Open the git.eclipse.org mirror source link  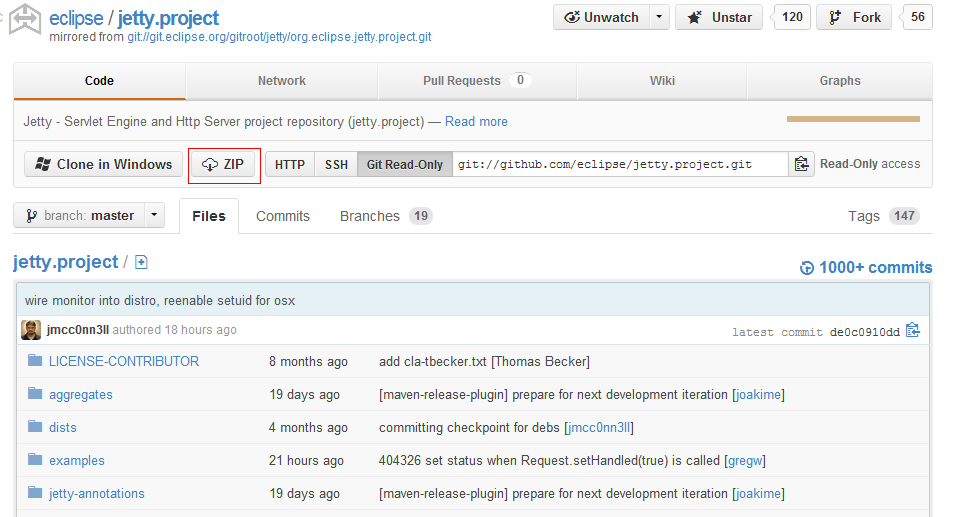(x=280, y=37)
